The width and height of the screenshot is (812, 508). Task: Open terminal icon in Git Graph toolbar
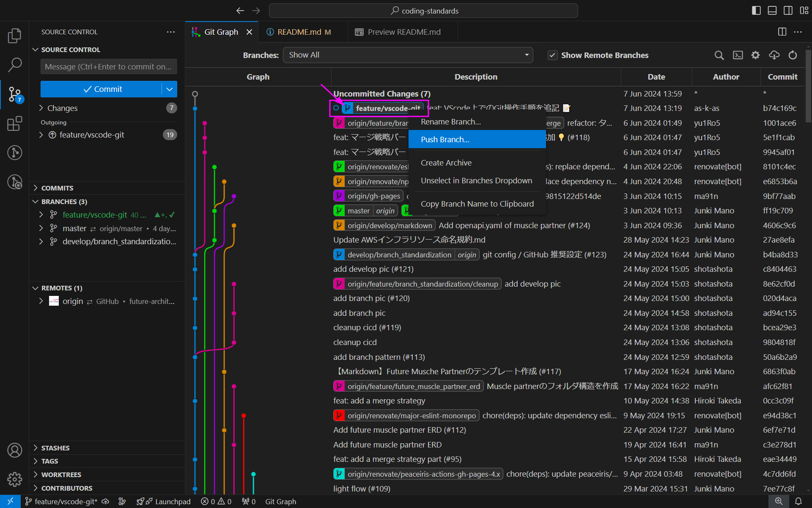click(x=738, y=55)
